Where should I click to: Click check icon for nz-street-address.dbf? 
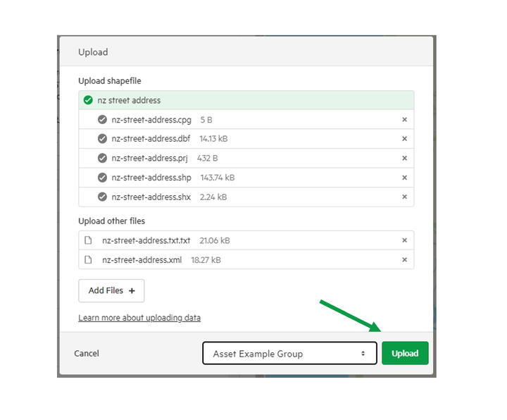pyautogui.click(x=102, y=139)
